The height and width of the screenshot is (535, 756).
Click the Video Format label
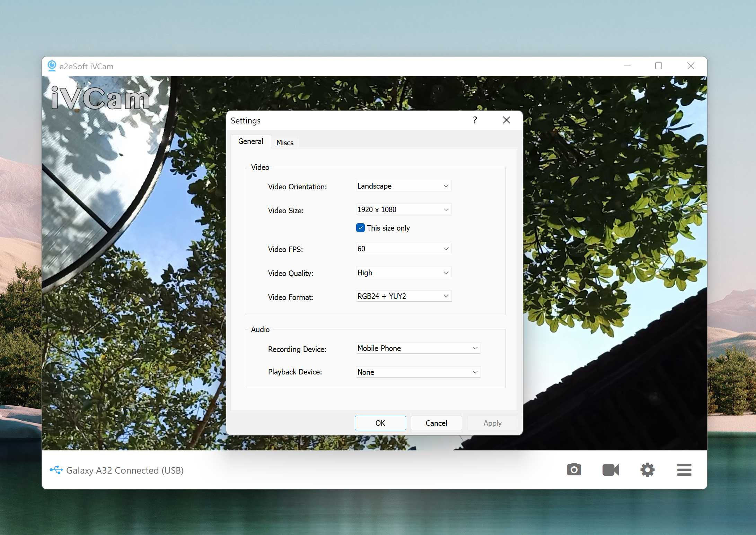(x=291, y=297)
